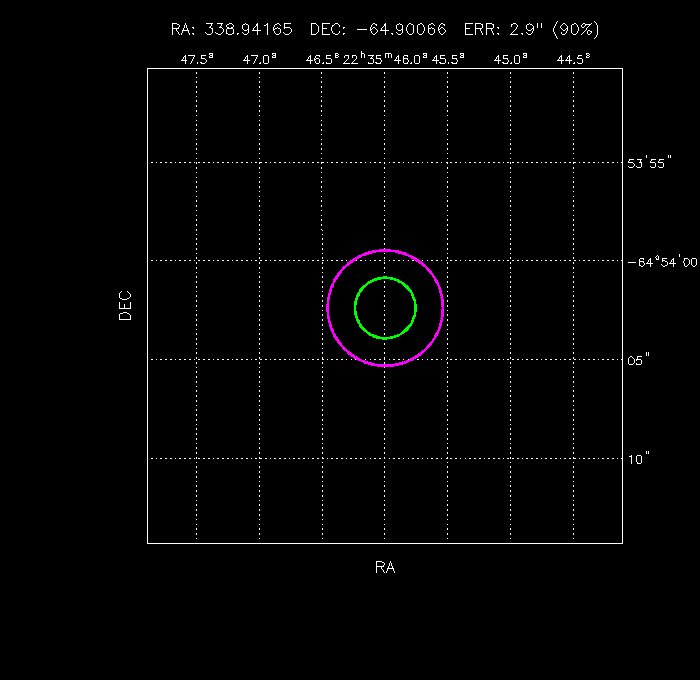The image size is (700, 680).
Task: Click the 05" declination tick label
Action: 638,360
